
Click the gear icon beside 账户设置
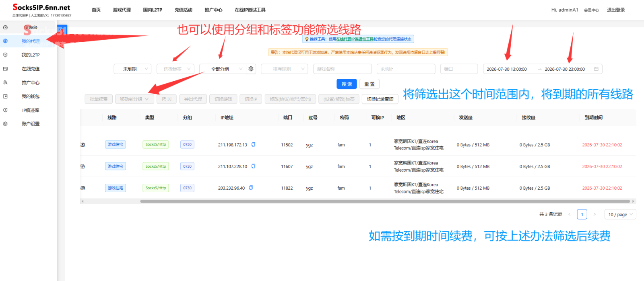pos(5,124)
